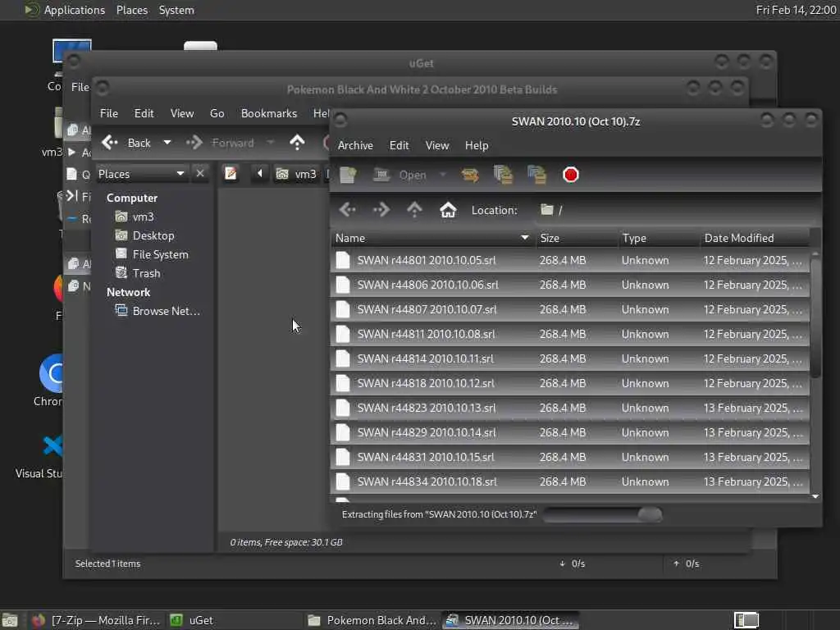This screenshot has width=840, height=630.
Task: Open the archive manager View menu
Action: (x=437, y=145)
